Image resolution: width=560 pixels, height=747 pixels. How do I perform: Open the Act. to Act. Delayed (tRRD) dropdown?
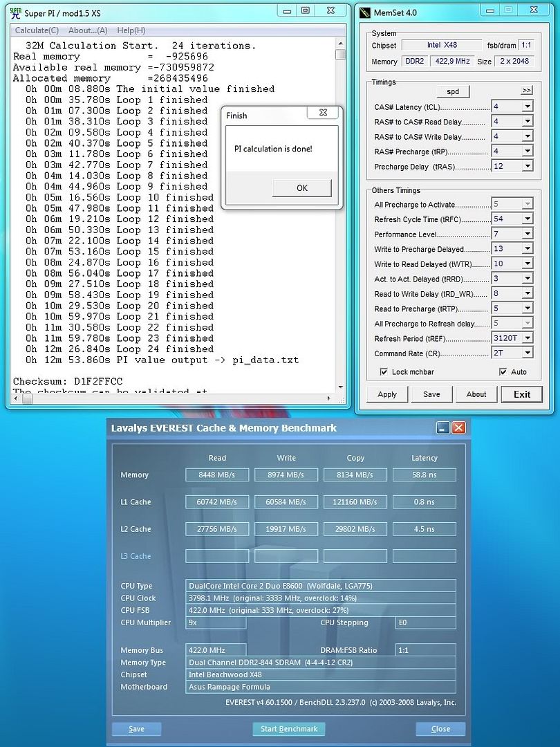pyautogui.click(x=527, y=278)
